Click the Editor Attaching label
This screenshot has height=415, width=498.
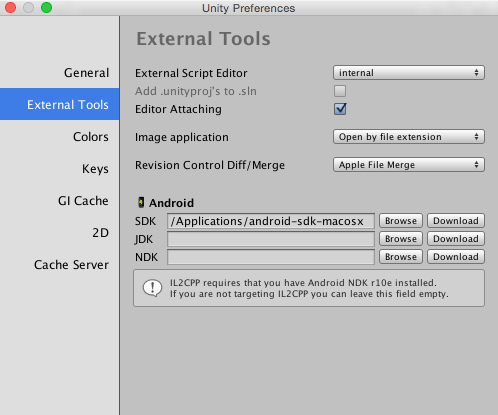pos(178,109)
